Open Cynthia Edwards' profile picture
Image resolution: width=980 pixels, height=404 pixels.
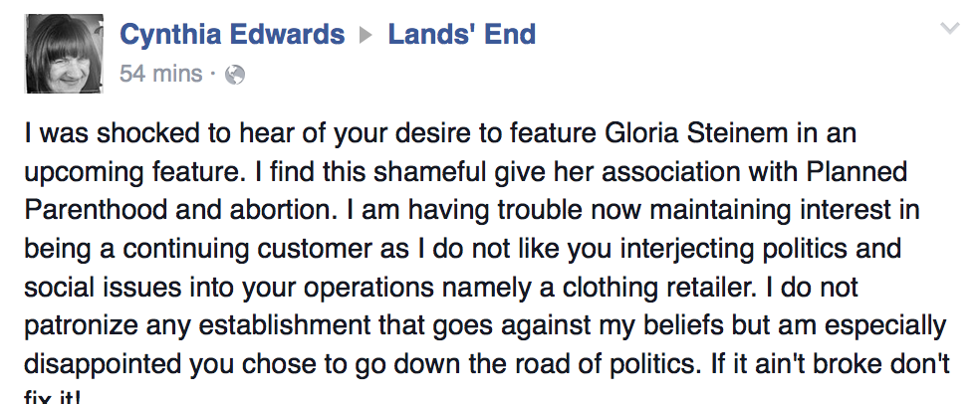click(x=65, y=54)
